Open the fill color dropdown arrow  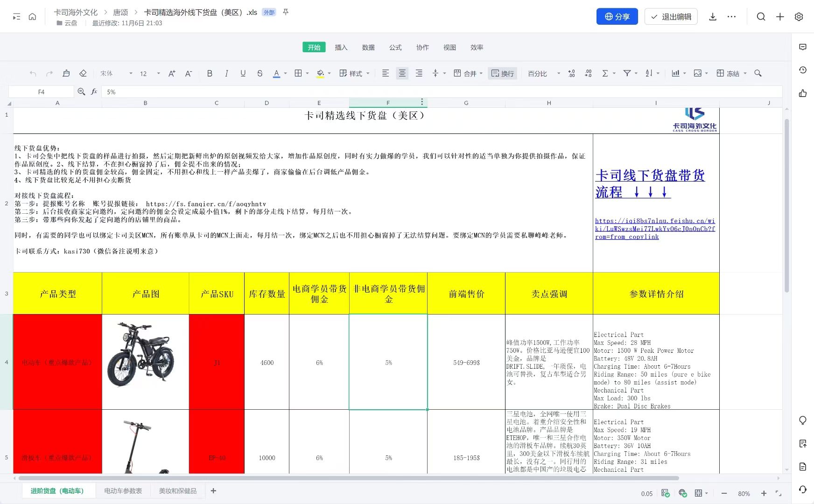click(x=329, y=73)
